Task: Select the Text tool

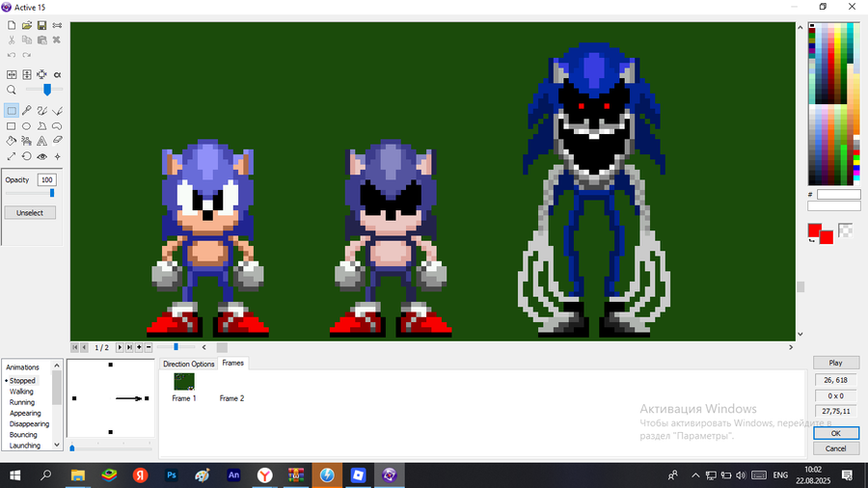Action: pyautogui.click(x=41, y=141)
